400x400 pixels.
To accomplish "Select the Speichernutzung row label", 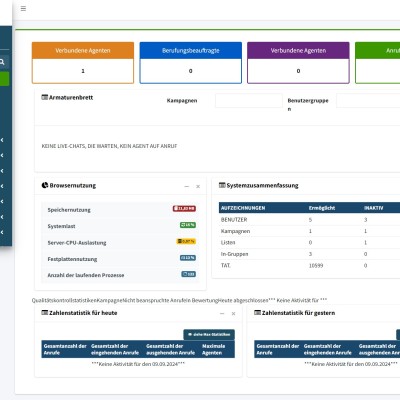I will click(69, 210).
